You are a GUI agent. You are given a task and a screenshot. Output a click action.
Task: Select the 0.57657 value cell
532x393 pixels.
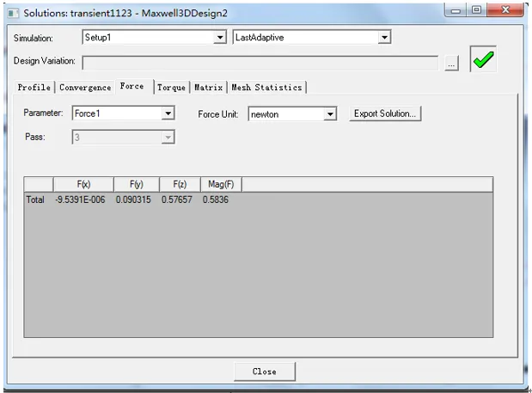coord(177,200)
